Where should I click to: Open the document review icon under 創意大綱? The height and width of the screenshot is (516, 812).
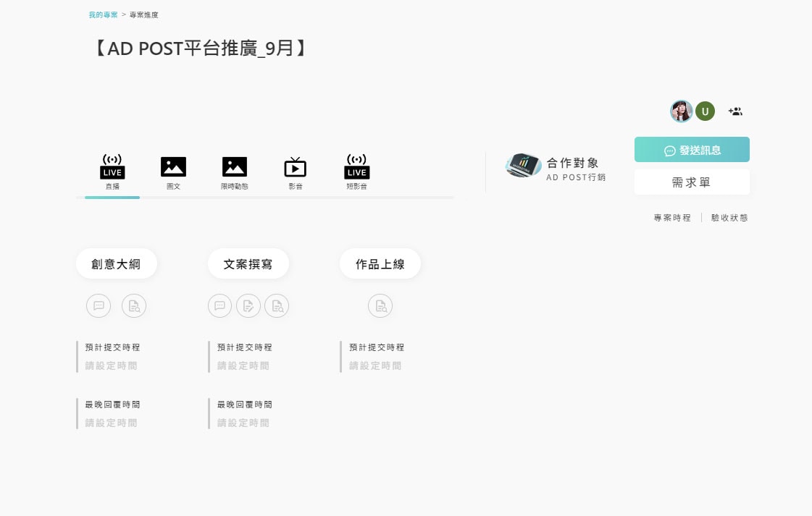point(133,305)
